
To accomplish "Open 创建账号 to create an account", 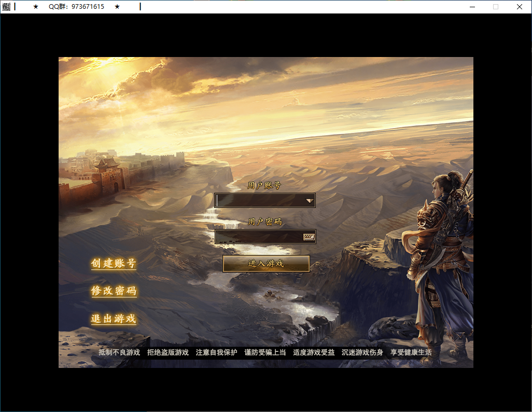I will click(114, 263).
